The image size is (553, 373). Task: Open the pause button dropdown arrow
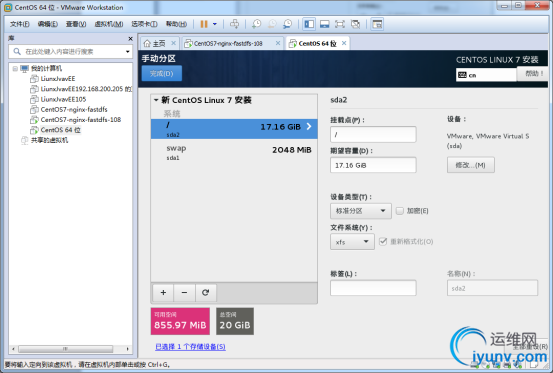pyautogui.click(x=215, y=24)
